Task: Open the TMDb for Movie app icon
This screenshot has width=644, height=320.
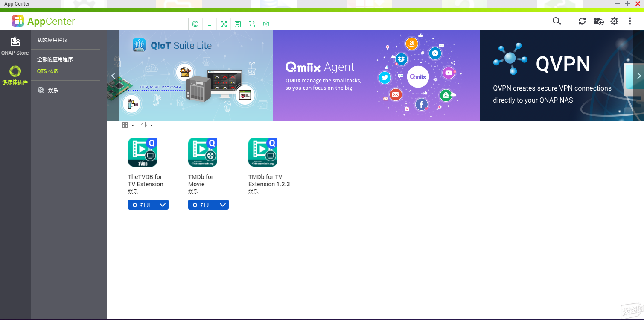Action: coord(203,152)
